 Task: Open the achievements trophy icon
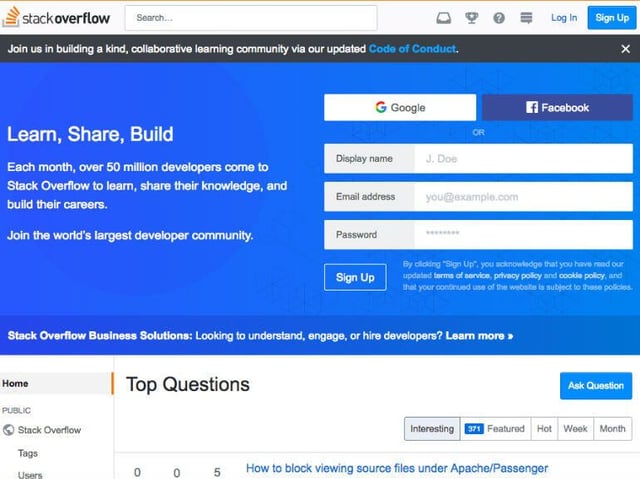(x=471, y=18)
